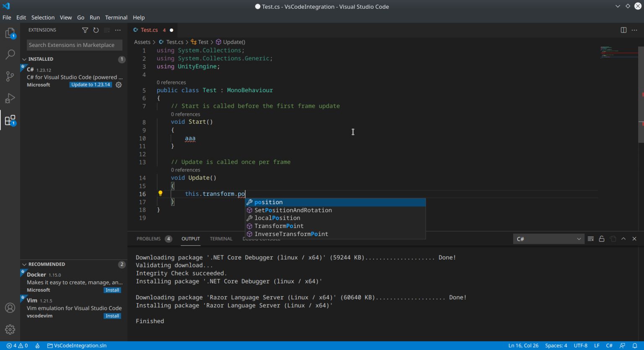Click errors and warnings count in status bar
The image size is (644, 350).
17,346
